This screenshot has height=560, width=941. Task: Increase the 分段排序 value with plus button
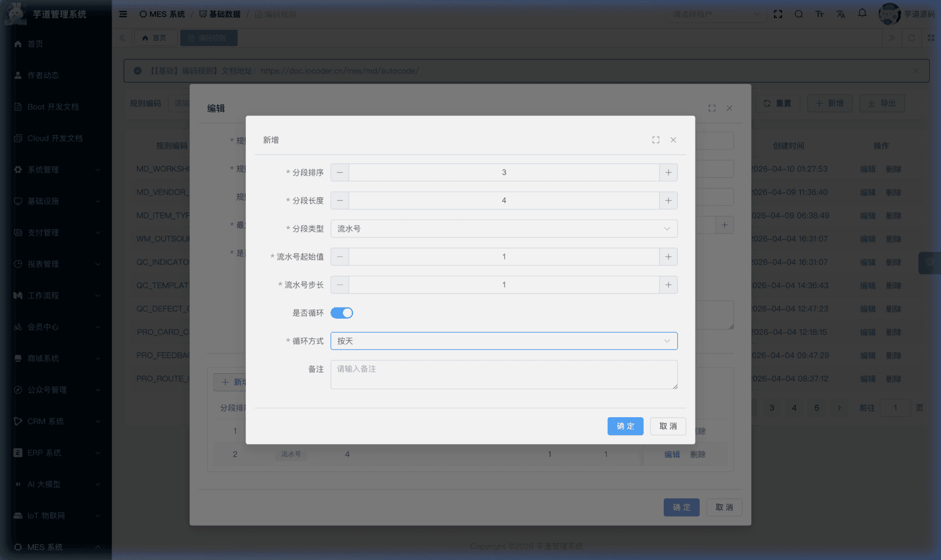(x=668, y=172)
